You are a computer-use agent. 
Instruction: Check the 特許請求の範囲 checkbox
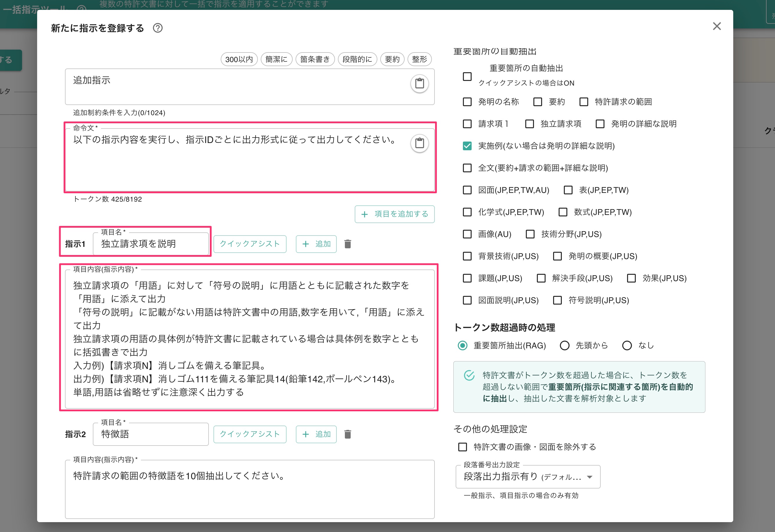pyautogui.click(x=584, y=102)
